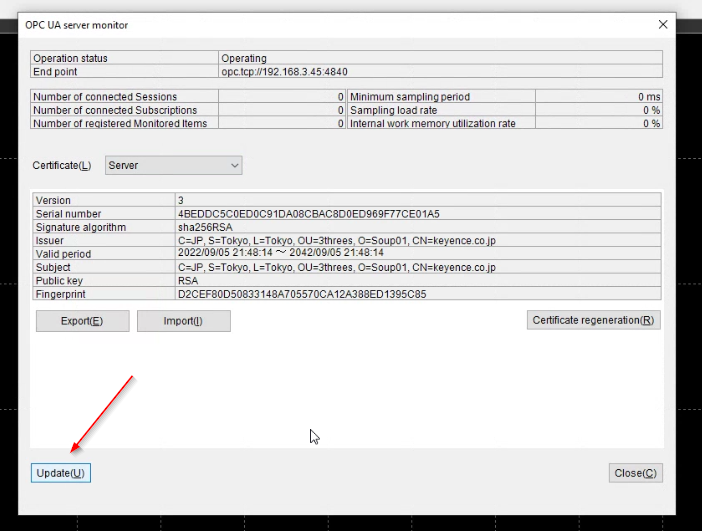Screen dimensions: 702x531
Task: Click Certificate regeneration(R) button
Action: pos(594,320)
